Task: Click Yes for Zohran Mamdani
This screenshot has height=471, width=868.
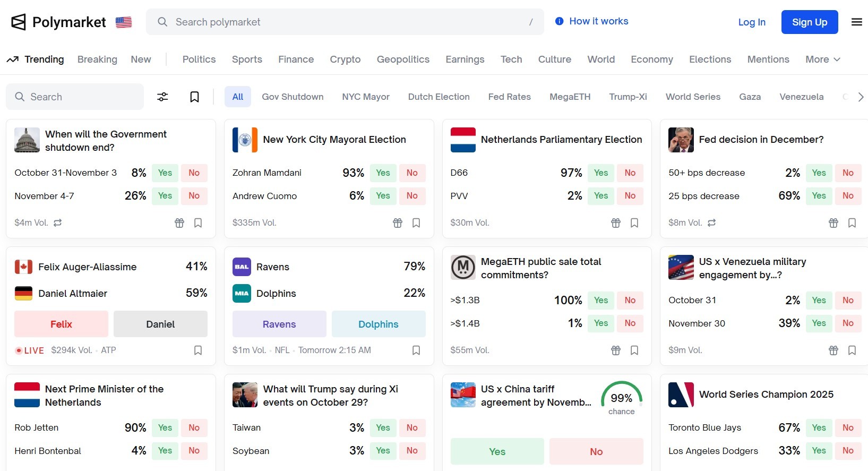Action: pyautogui.click(x=383, y=173)
